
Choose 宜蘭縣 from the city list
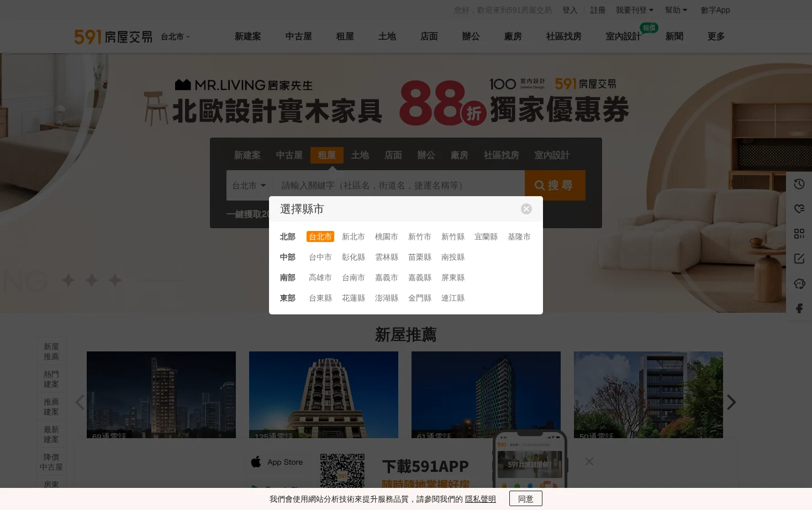coord(486,236)
